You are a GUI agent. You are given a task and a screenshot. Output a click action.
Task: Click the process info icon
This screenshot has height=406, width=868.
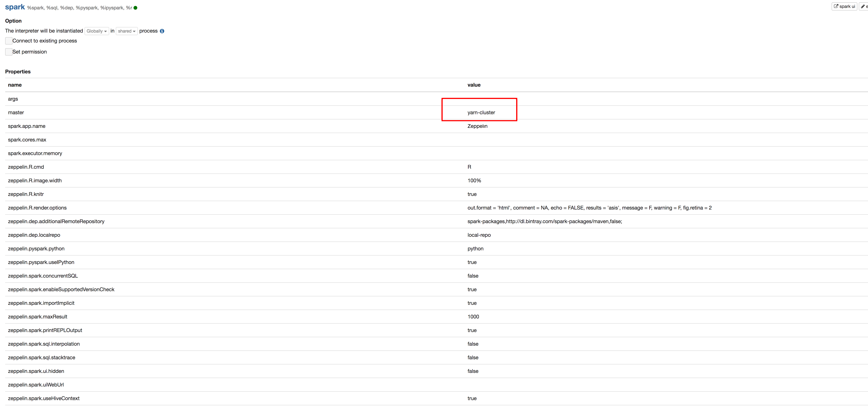coord(162,31)
